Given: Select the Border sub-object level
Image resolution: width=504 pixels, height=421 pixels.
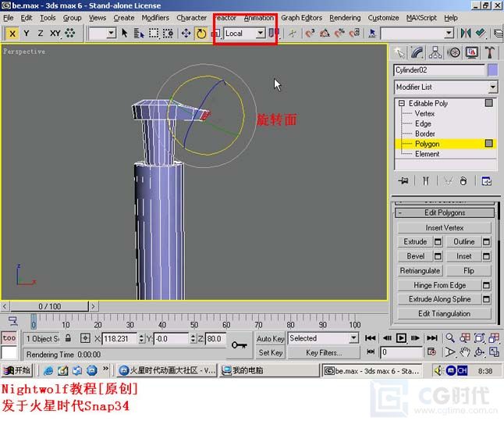Looking at the screenshot, I should [425, 134].
